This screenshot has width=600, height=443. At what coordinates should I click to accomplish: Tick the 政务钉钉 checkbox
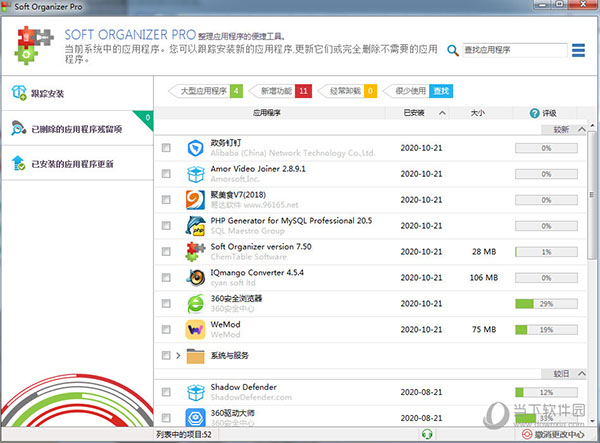point(166,148)
